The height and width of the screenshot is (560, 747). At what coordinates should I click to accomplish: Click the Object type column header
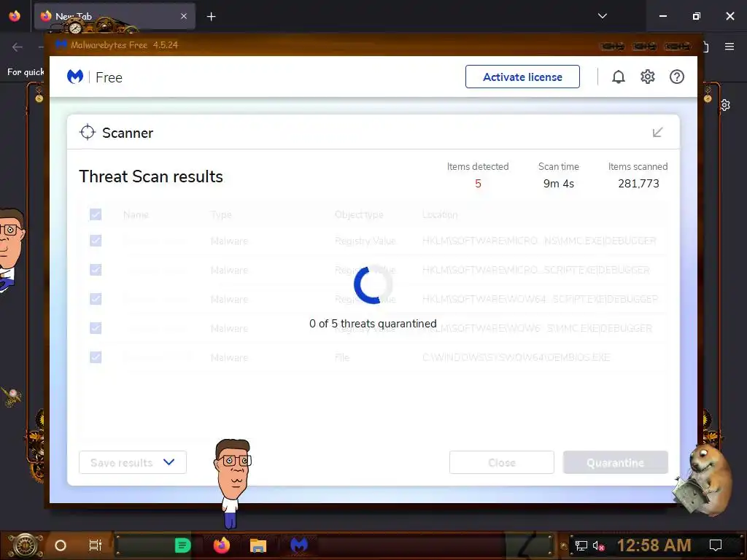click(x=359, y=215)
